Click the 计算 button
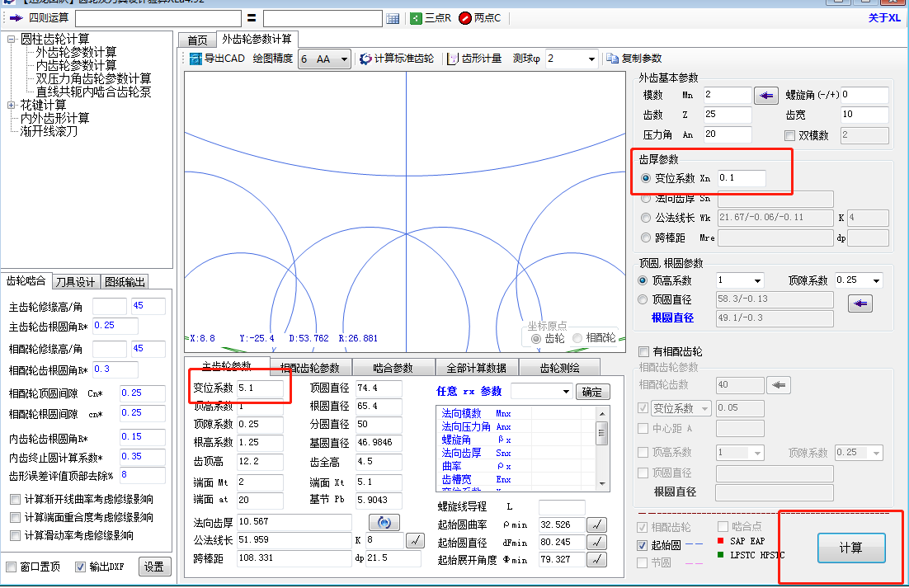Screen dimensions: 909x588 click(x=851, y=548)
